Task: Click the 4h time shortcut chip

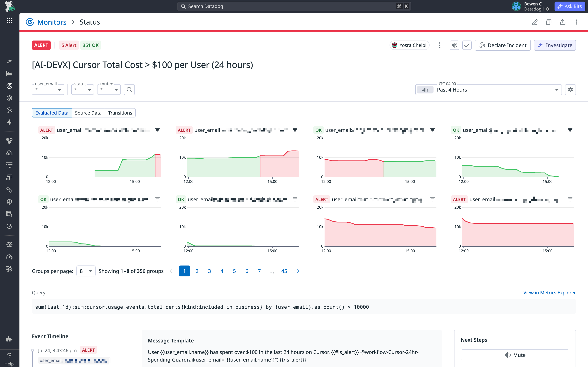Action: tap(425, 90)
